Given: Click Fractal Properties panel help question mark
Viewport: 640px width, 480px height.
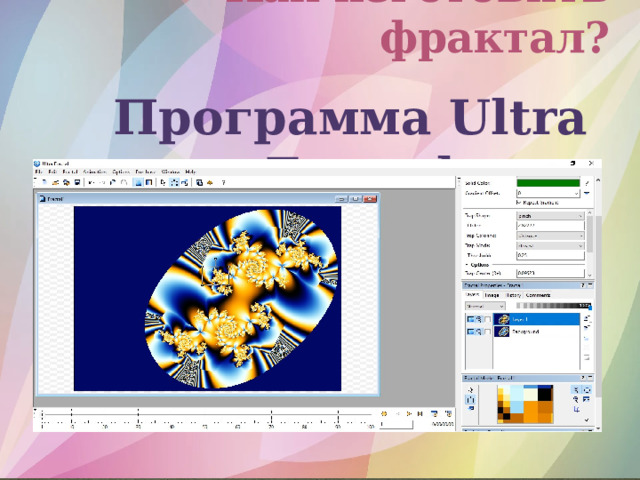Looking at the screenshot, I should tap(583, 285).
